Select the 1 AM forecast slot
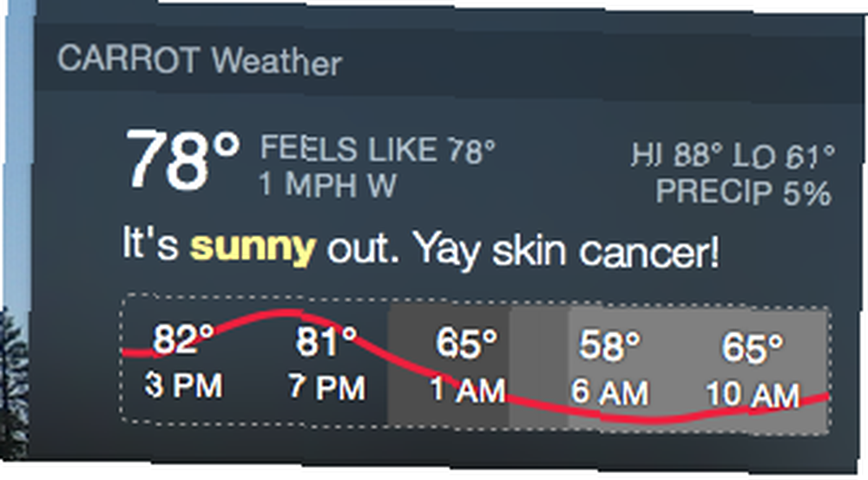This screenshot has height=480, width=868. [469, 390]
